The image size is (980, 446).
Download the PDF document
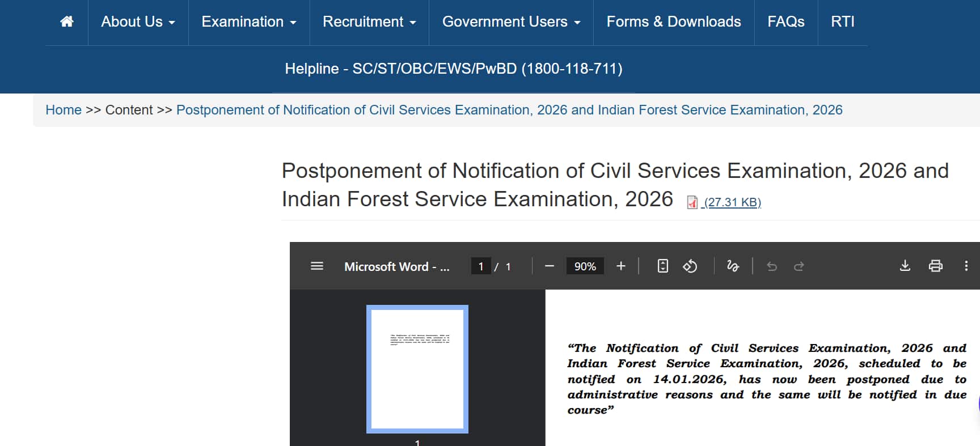click(905, 266)
